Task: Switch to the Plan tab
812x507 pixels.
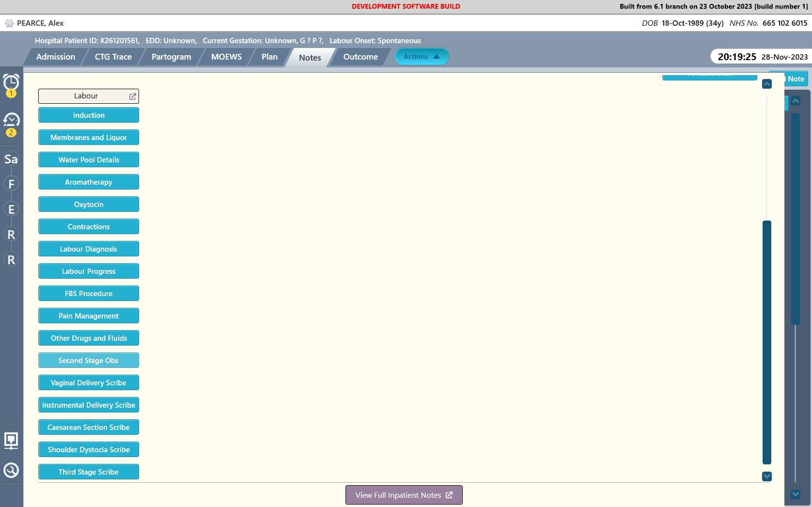Action: click(269, 57)
